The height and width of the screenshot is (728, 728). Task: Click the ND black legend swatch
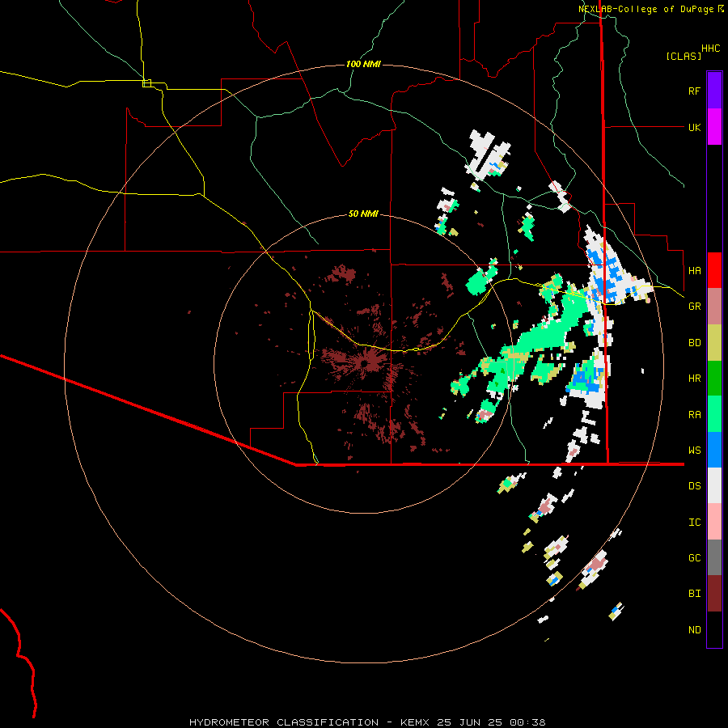pos(714,629)
